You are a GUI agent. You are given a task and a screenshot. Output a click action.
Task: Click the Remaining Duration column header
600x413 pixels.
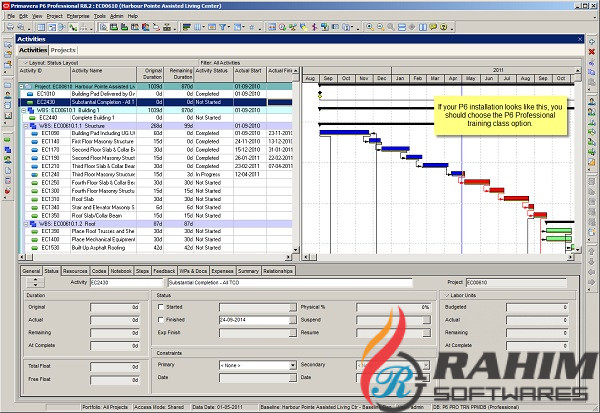pyautogui.click(x=179, y=74)
